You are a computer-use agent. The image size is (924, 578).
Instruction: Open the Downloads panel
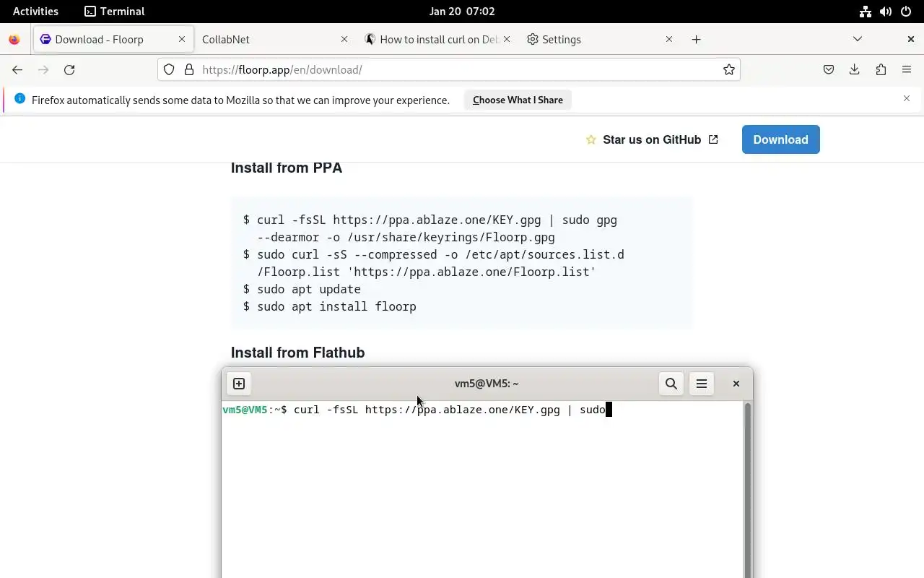855,69
